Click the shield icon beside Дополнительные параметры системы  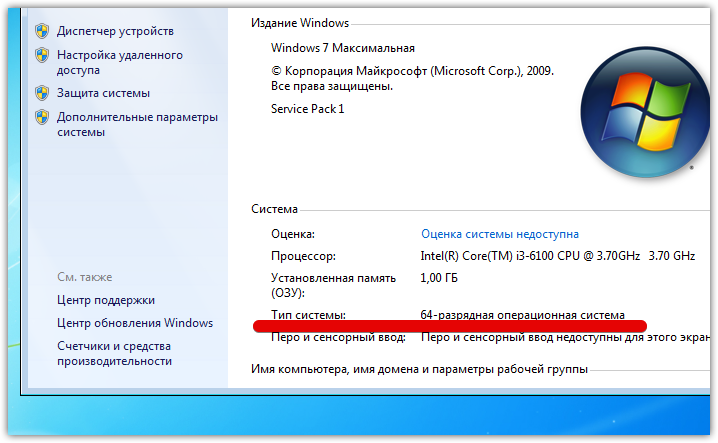tap(42, 117)
